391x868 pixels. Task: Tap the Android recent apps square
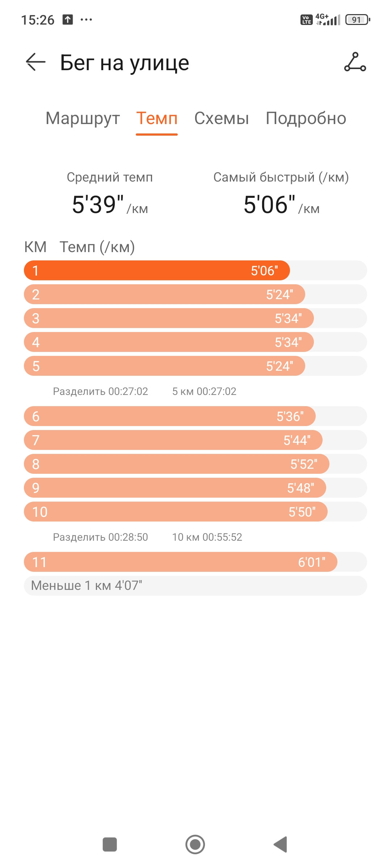click(x=110, y=844)
